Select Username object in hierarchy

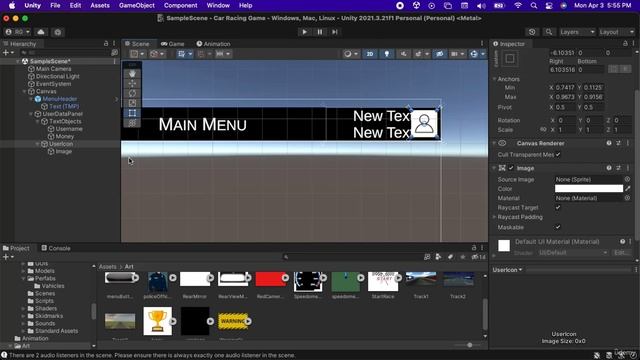(x=69, y=129)
